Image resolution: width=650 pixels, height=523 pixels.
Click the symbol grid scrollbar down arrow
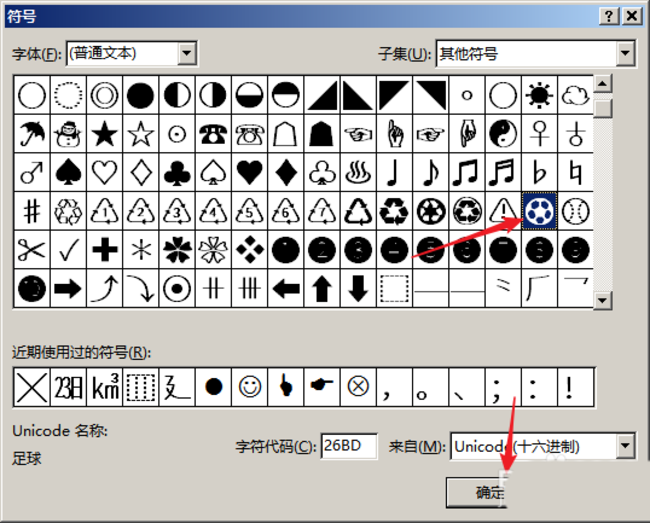(602, 299)
